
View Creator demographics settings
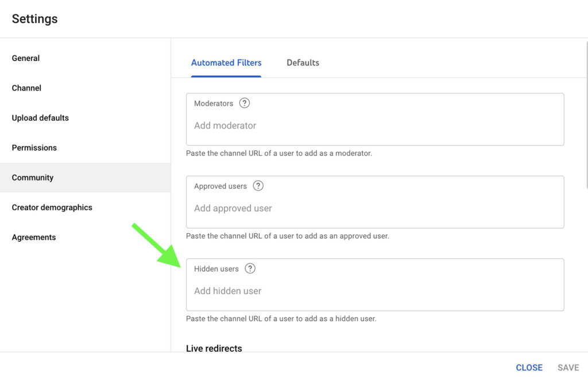click(52, 207)
